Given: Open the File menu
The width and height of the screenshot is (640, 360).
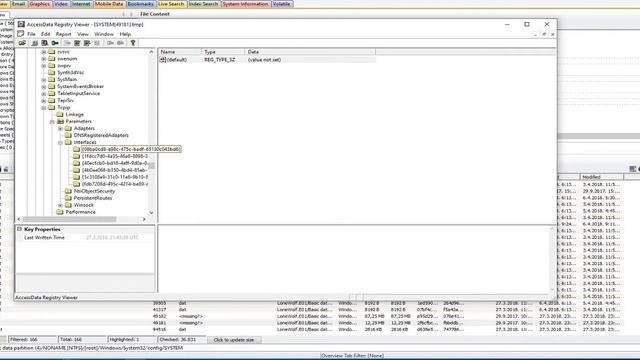Looking at the screenshot, I should click(x=31, y=34).
